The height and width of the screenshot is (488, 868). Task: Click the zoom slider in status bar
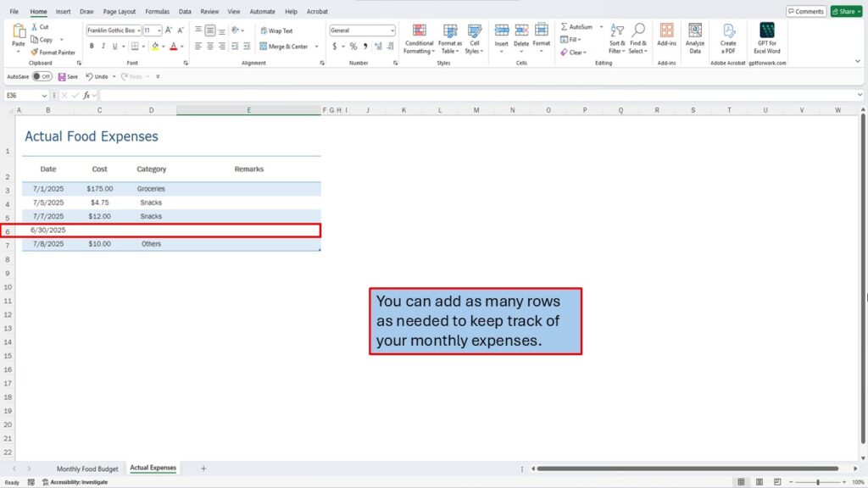(x=817, y=482)
